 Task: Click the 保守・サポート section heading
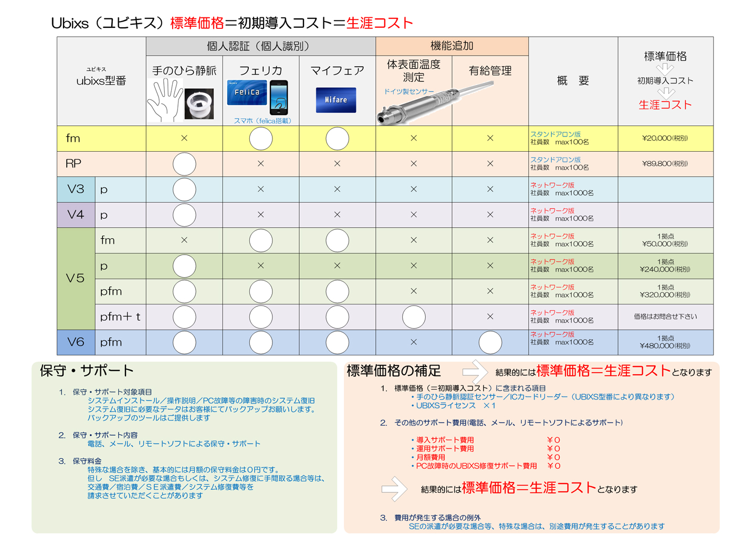click(x=87, y=371)
